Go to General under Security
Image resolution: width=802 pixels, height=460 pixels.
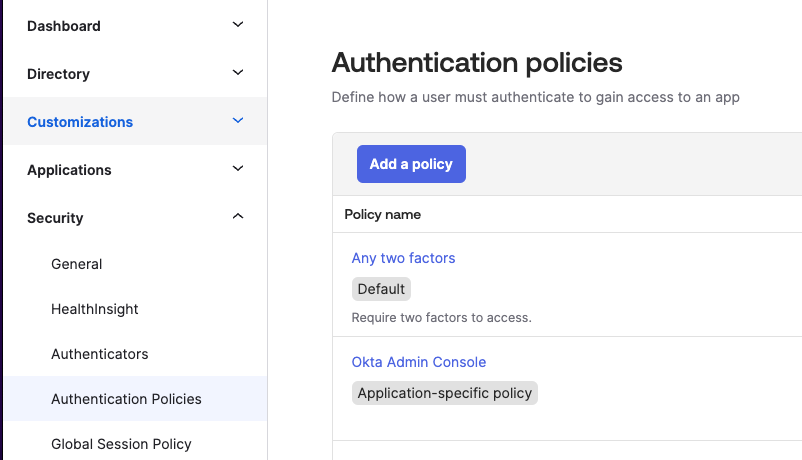click(x=77, y=264)
